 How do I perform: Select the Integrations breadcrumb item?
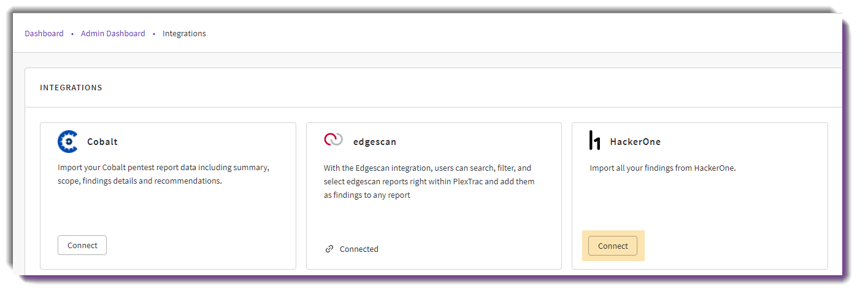pyautogui.click(x=184, y=33)
